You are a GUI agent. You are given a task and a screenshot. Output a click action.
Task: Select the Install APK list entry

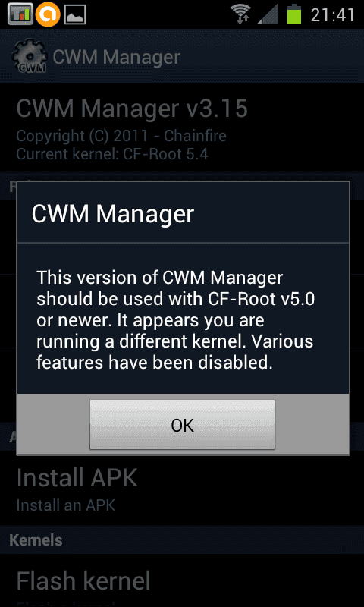coord(182,489)
